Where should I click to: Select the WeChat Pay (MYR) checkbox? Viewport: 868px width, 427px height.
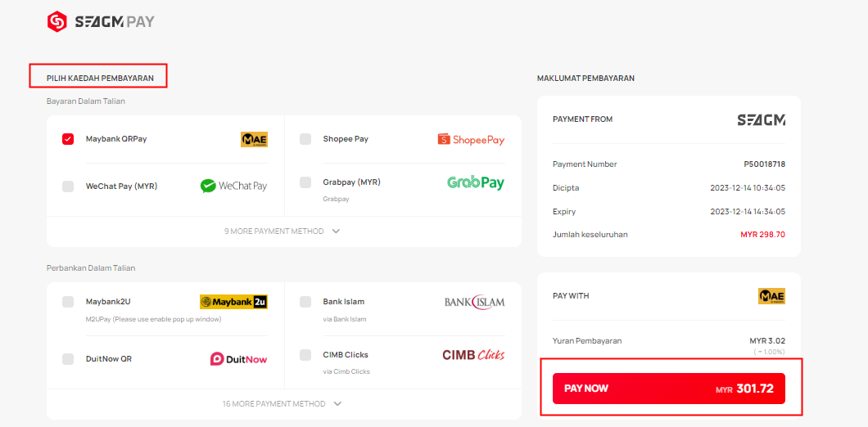pos(68,187)
